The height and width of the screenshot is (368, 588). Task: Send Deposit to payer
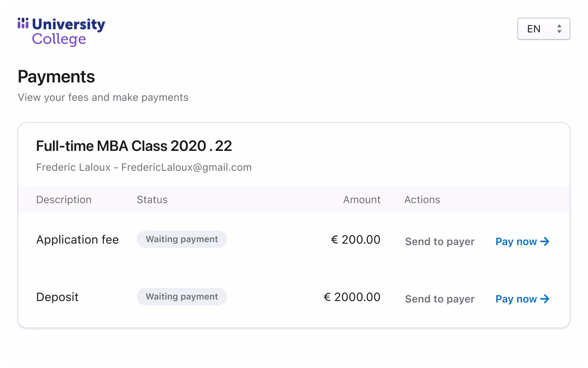[x=440, y=299]
